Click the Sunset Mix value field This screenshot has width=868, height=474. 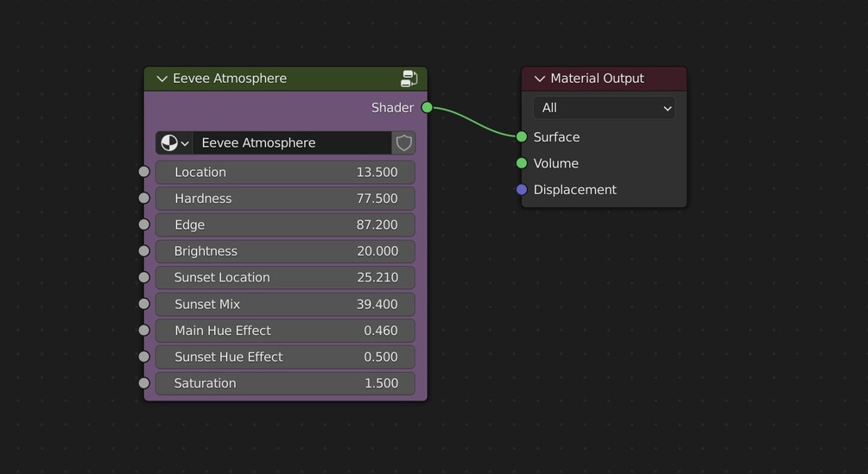(x=285, y=304)
